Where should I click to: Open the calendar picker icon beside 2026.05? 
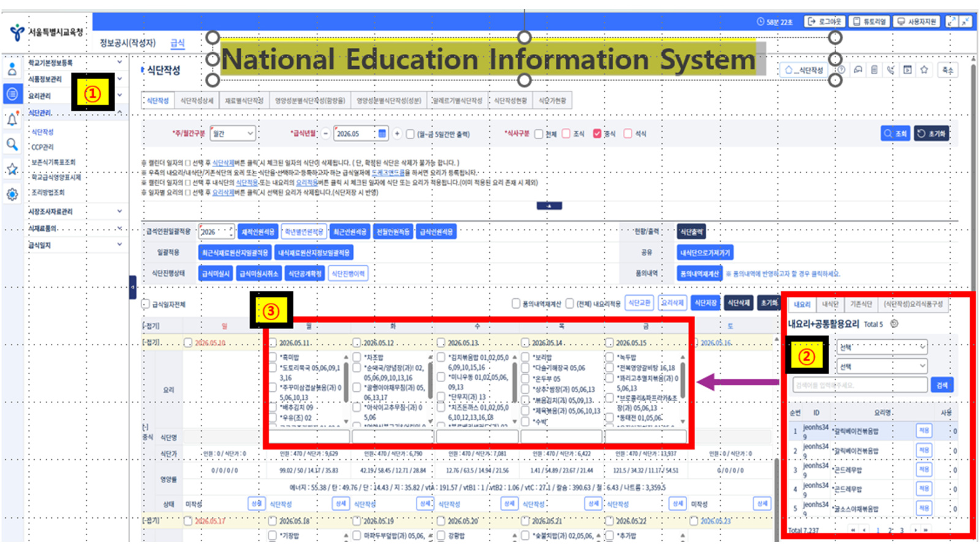382,133
